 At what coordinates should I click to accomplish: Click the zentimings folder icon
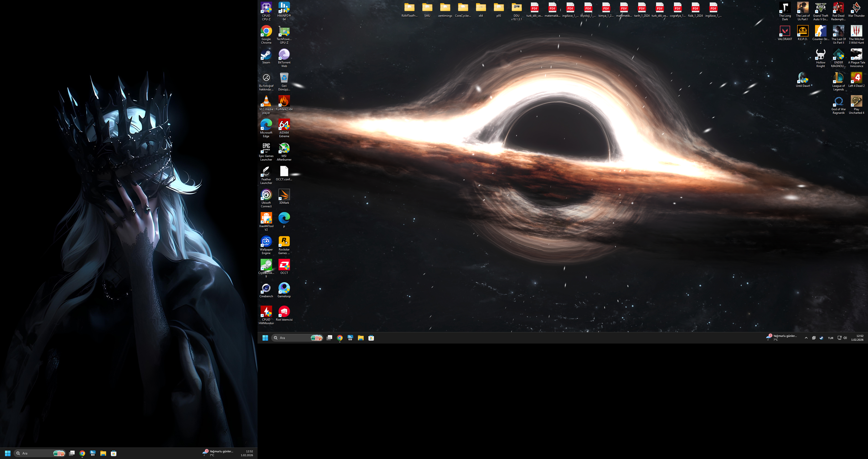coord(445,10)
